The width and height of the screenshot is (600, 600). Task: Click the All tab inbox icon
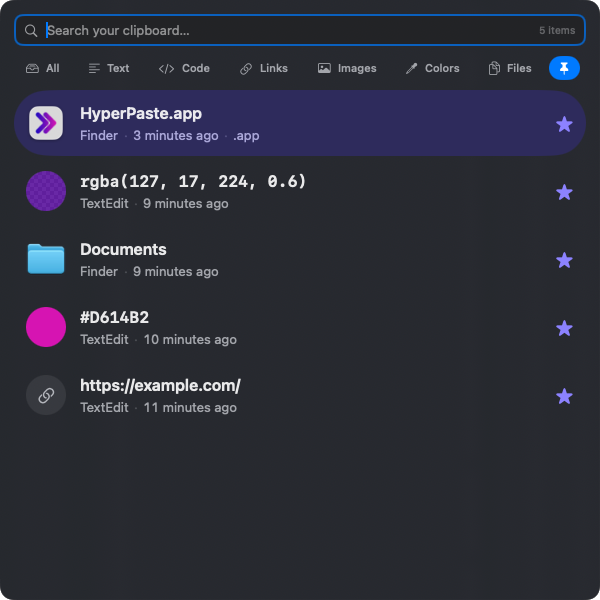click(33, 68)
